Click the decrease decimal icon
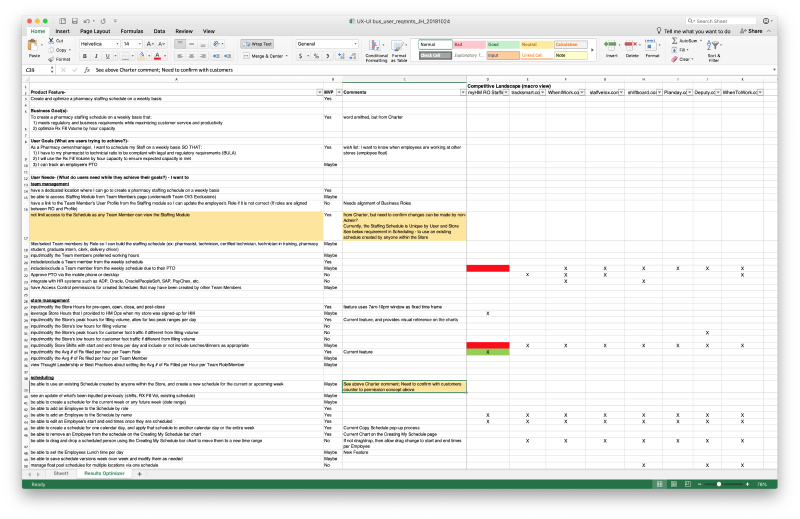The image size is (800, 519). tap(352, 56)
